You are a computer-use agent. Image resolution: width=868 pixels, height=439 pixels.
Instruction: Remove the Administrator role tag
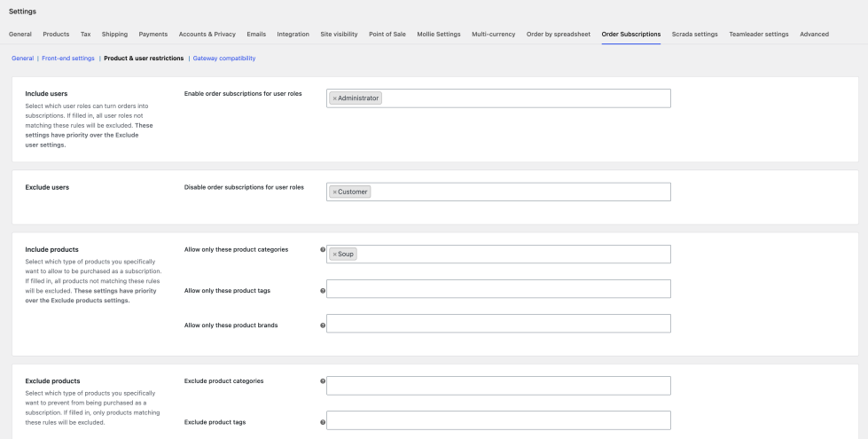334,98
